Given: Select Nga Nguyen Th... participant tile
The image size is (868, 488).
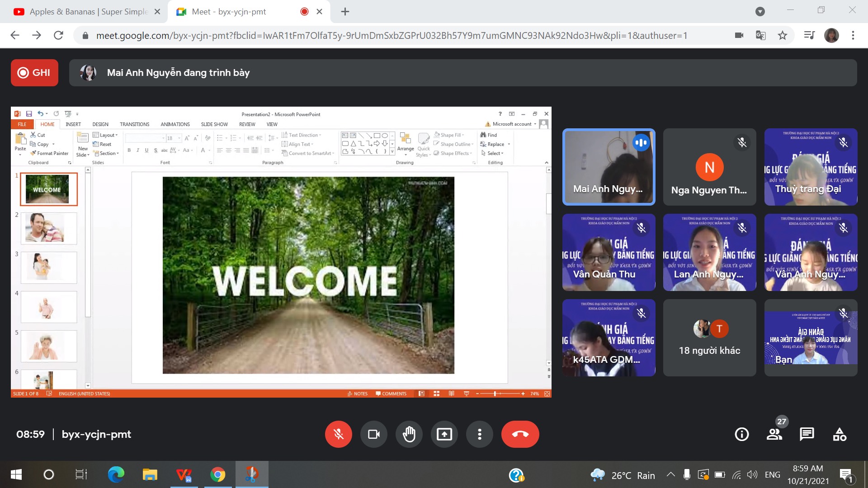Looking at the screenshot, I should point(709,167).
